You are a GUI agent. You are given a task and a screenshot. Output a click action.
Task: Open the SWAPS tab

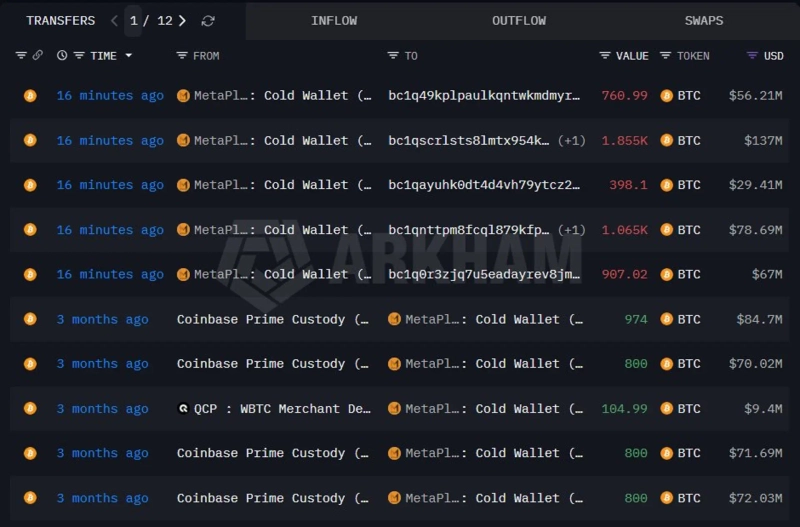704,21
